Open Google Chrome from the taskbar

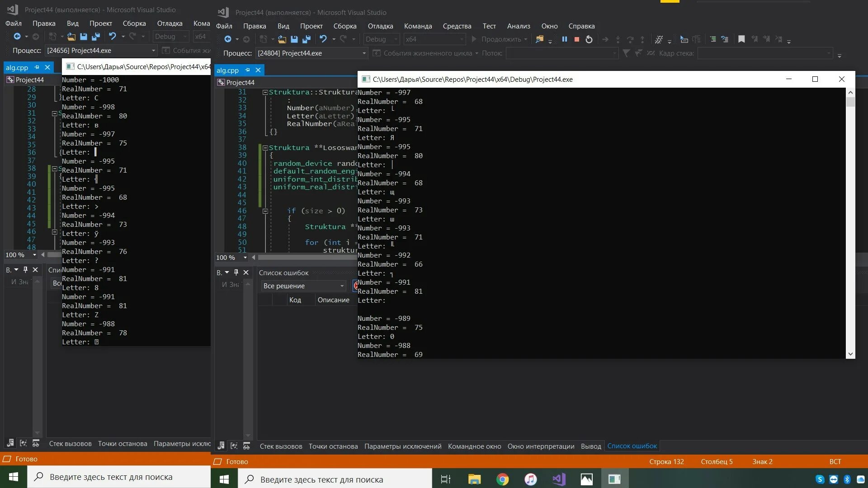pyautogui.click(x=502, y=479)
